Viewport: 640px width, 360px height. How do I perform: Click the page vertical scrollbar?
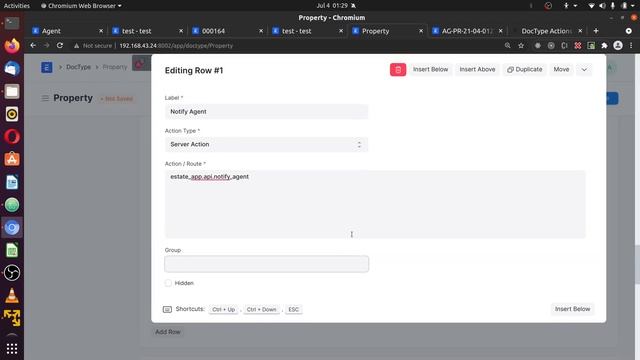pos(637,264)
